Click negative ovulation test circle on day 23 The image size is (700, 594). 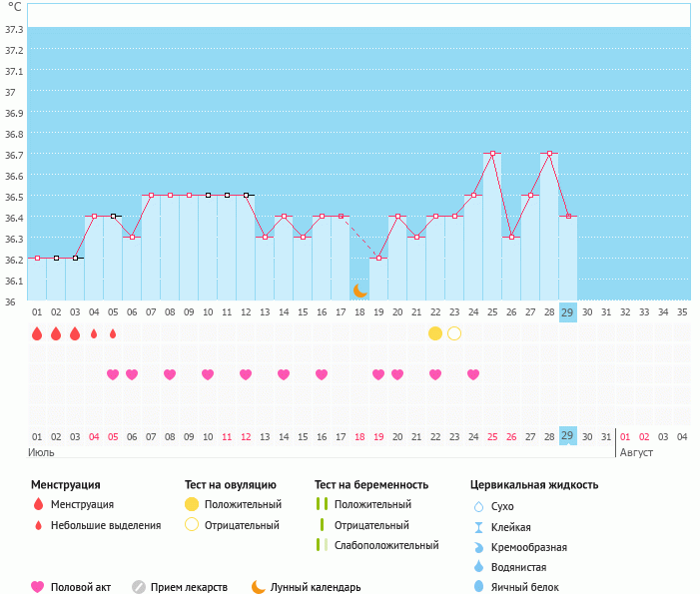(454, 333)
